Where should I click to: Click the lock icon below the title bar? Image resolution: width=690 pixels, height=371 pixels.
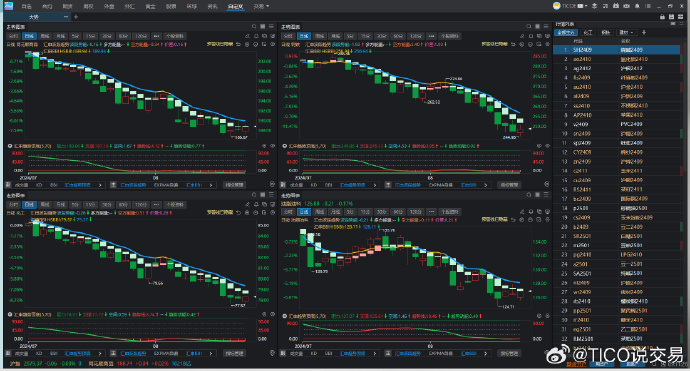click(662, 17)
